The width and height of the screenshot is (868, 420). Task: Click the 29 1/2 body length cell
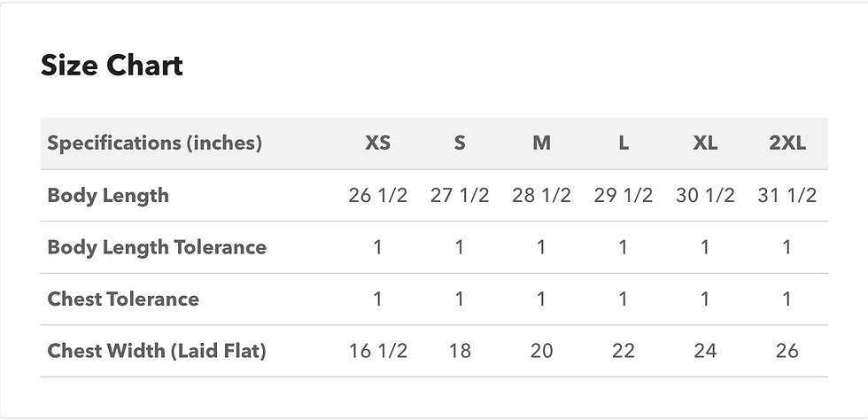[624, 195]
